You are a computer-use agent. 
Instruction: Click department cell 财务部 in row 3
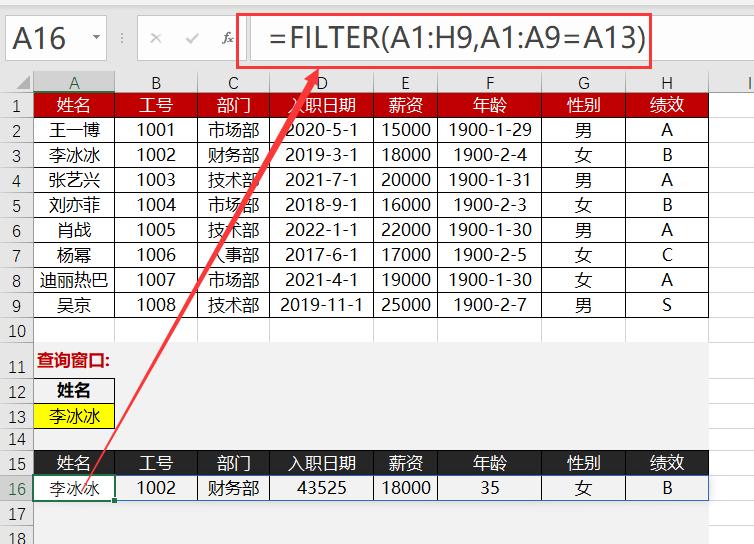click(x=233, y=155)
